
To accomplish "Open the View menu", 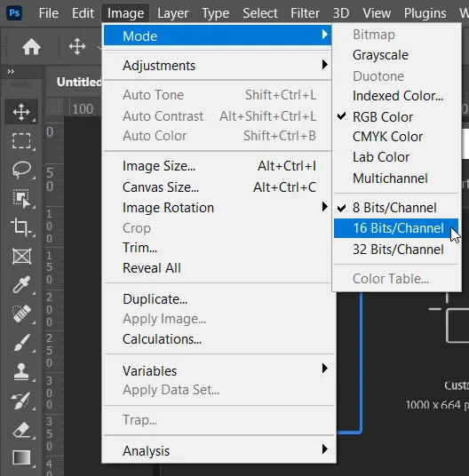I will click(x=377, y=13).
